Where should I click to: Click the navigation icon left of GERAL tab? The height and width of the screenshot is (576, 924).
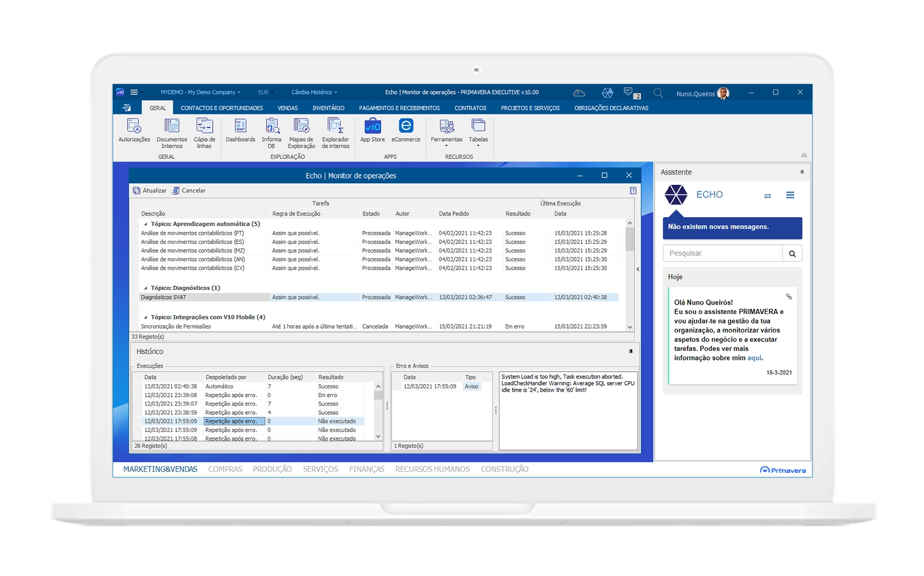127,107
